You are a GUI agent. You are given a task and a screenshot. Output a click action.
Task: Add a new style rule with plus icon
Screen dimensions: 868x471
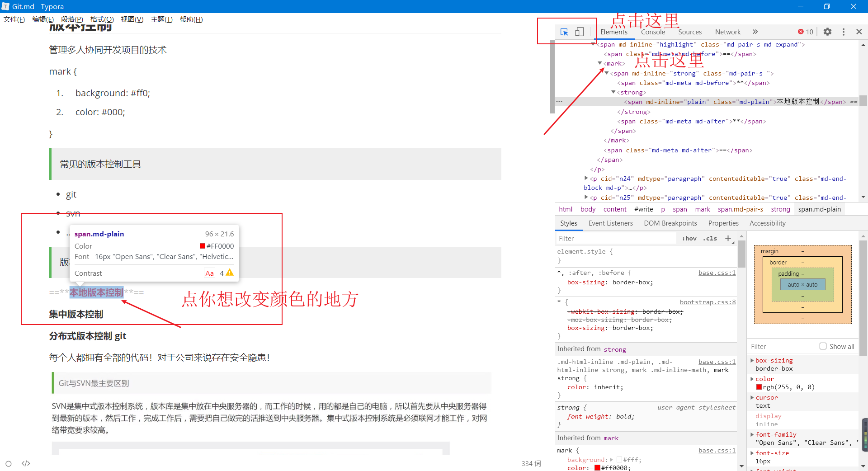click(x=727, y=238)
